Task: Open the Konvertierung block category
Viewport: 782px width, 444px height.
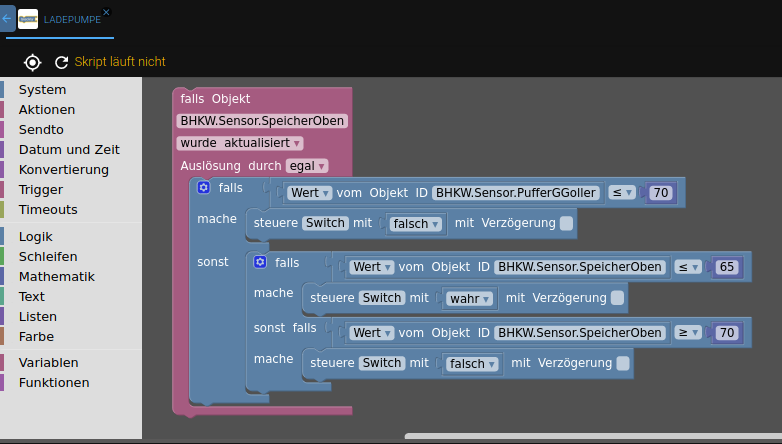Action: click(x=63, y=170)
